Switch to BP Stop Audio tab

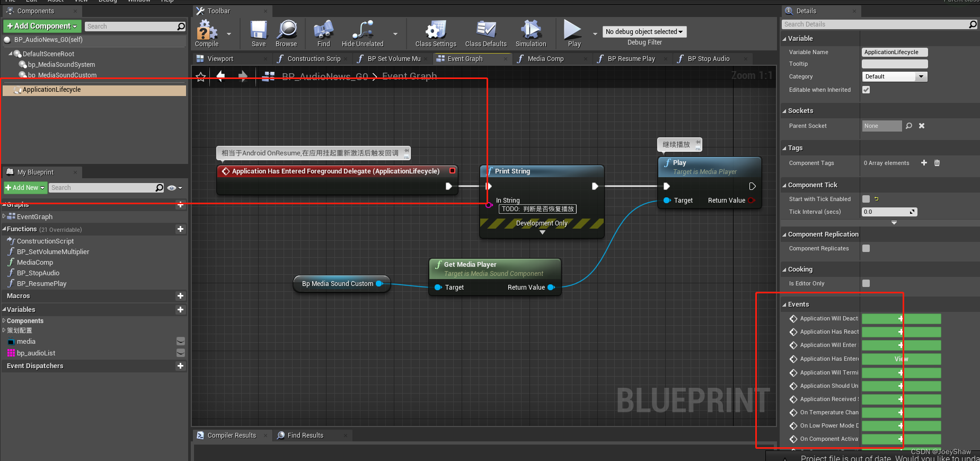[x=709, y=59]
